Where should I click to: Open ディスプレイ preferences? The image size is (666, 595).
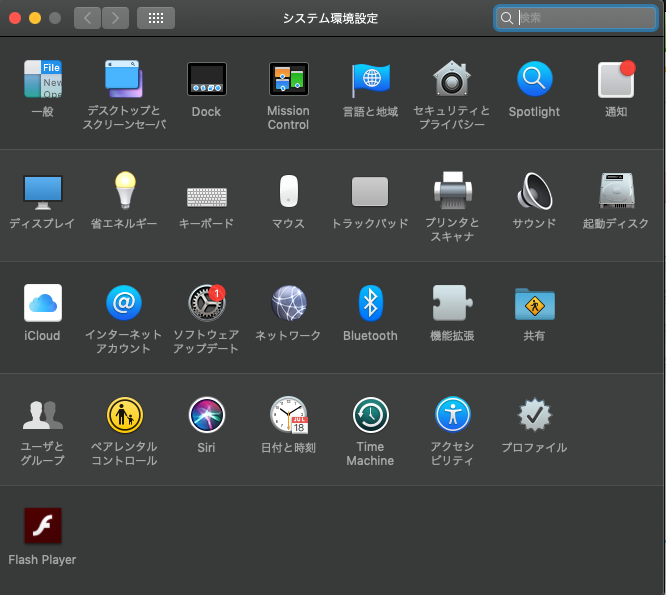42,192
